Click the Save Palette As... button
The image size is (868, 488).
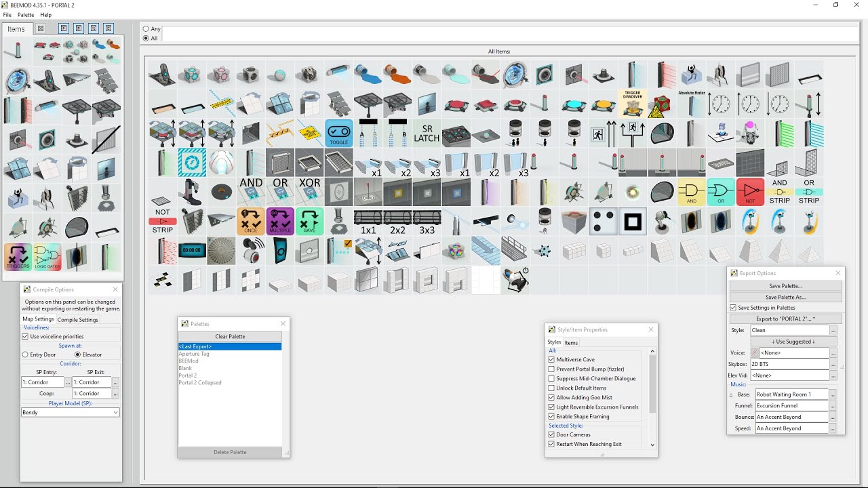[x=786, y=297]
